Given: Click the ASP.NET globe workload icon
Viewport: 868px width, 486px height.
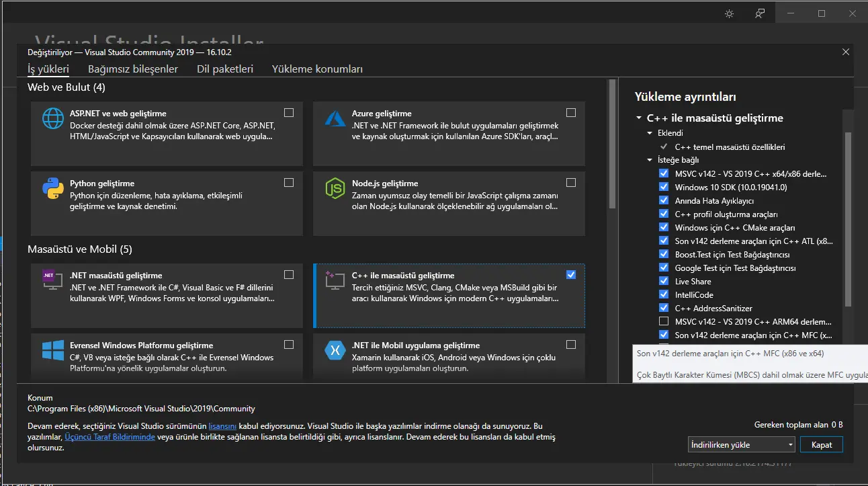Looking at the screenshot, I should [53, 119].
